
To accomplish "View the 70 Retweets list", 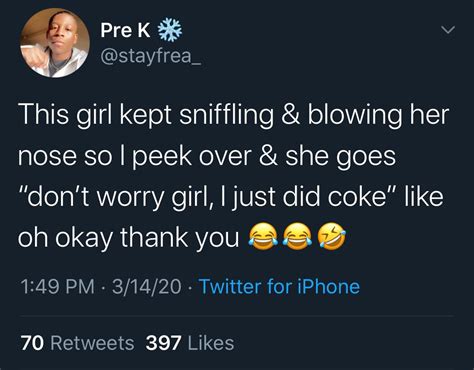I will 77,343.
